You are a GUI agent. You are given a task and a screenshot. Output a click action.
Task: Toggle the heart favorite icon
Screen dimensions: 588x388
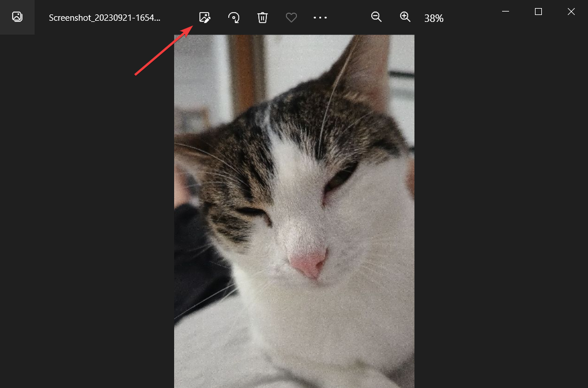coord(291,17)
